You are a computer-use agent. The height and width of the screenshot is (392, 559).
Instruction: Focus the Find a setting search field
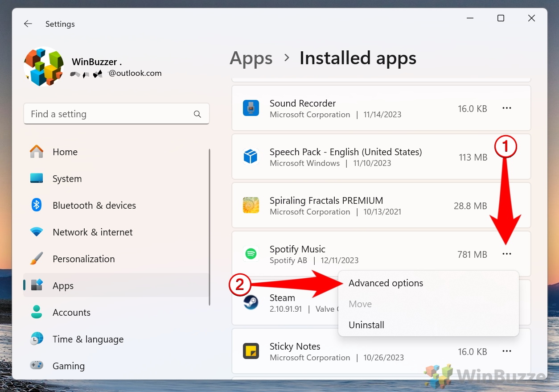[x=116, y=114]
